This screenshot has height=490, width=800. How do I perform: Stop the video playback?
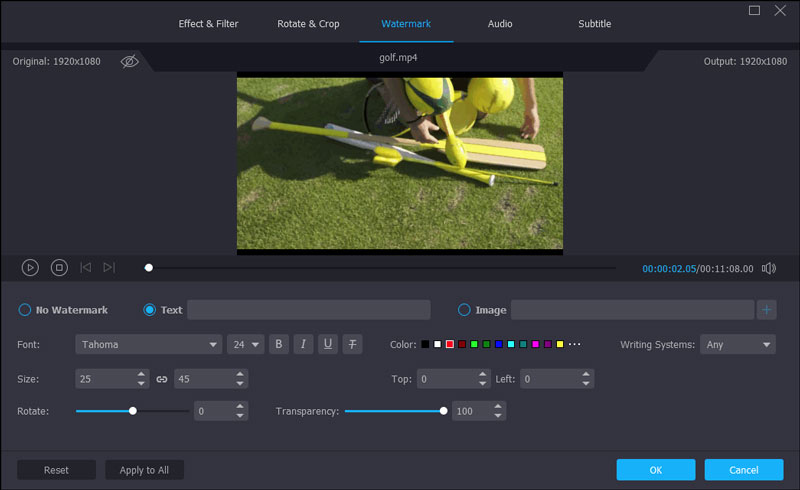pos(59,267)
